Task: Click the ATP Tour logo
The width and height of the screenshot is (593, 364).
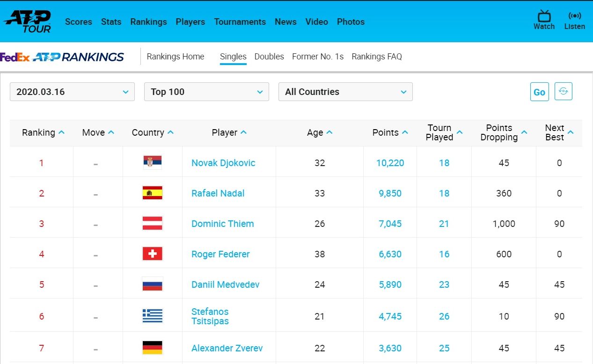Action: 28,22
